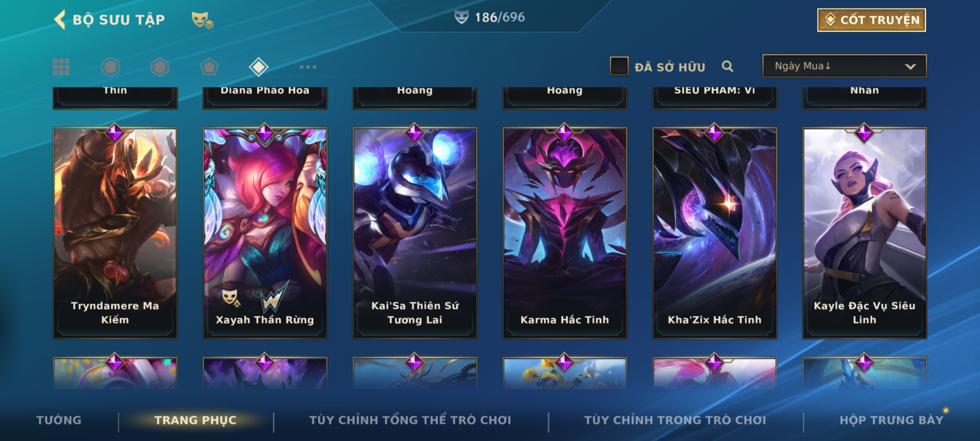
Task: Select the Karma Hắc Tinh skin card
Action: pos(565,233)
